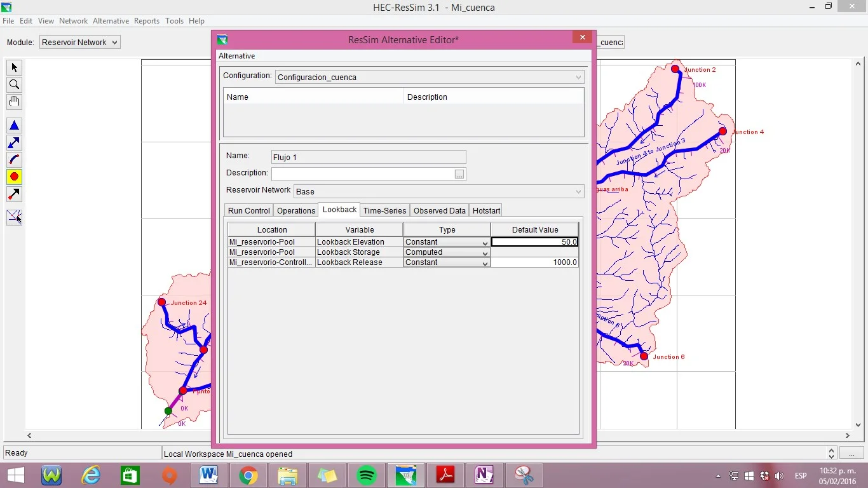Switch to the Observed Data tab

click(x=440, y=210)
